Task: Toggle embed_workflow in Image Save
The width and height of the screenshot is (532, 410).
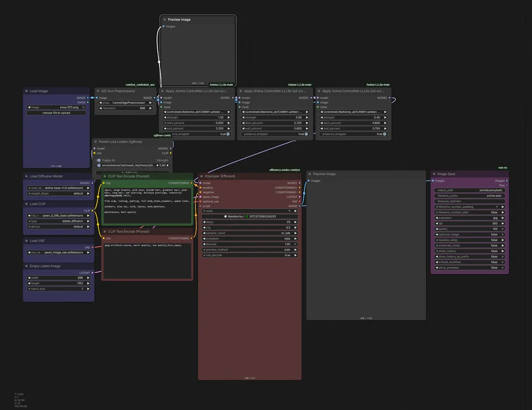Action: coord(470,262)
